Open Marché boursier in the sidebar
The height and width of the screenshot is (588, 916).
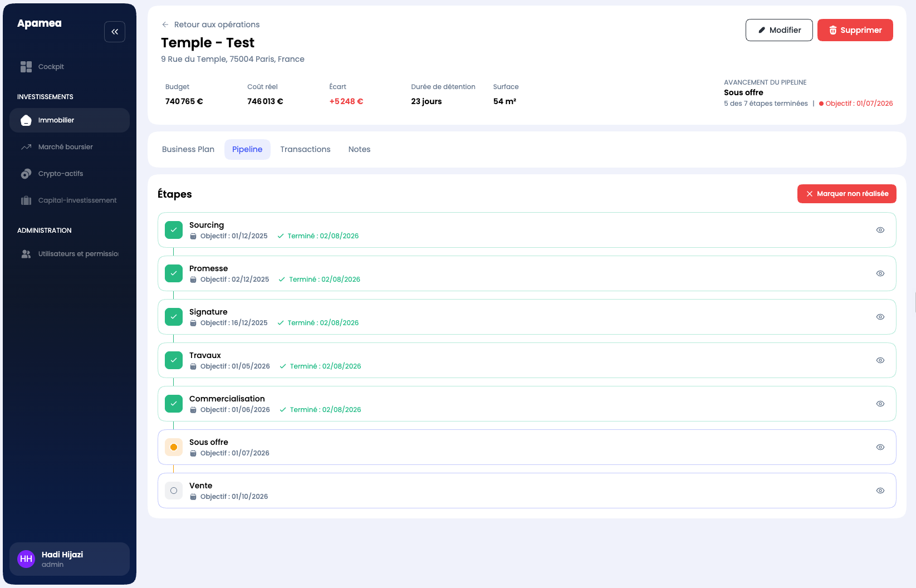click(70, 147)
